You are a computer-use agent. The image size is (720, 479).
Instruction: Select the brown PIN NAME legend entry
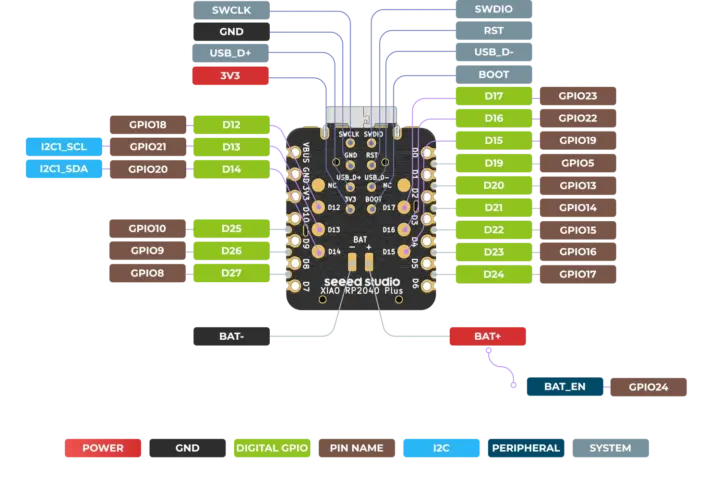pos(357,448)
